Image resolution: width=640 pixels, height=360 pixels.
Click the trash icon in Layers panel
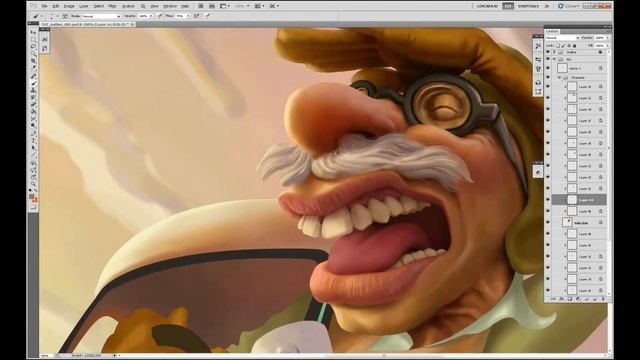point(602,299)
